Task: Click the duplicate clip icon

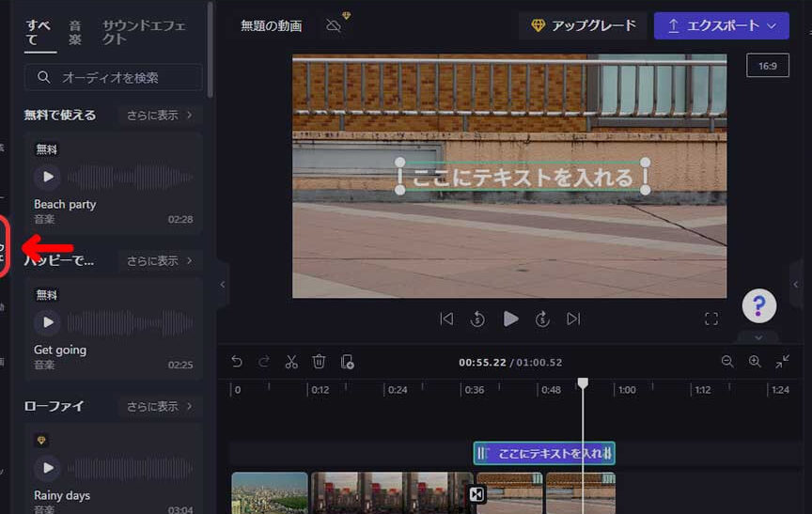Action: [347, 361]
